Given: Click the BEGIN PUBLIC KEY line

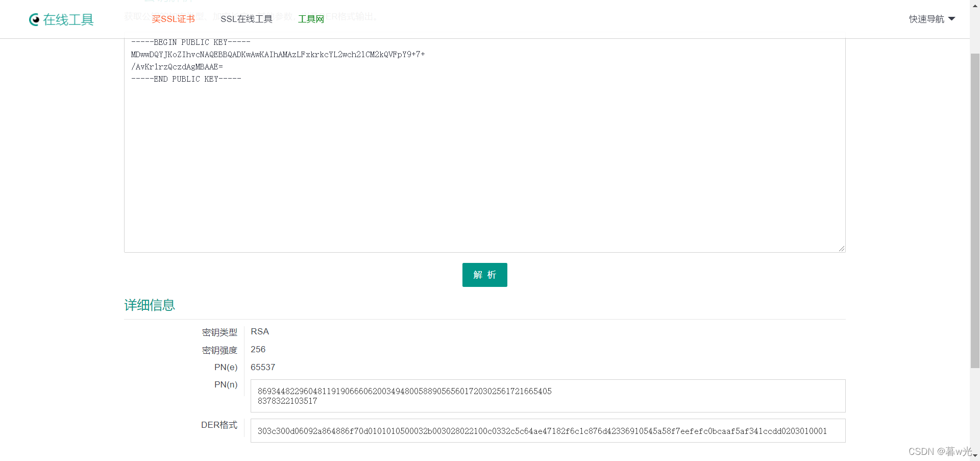Looking at the screenshot, I should tap(190, 42).
